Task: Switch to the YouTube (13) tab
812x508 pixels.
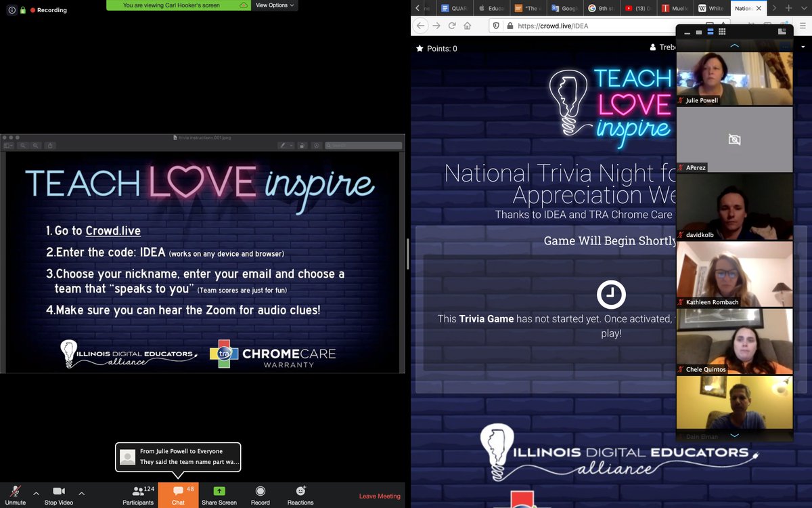Action: pos(638,8)
